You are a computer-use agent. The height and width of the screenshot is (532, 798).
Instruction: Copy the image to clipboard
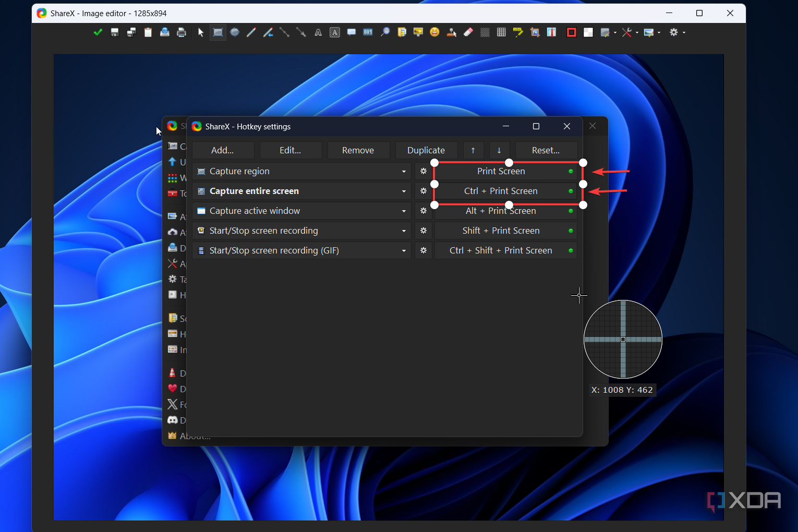148,32
